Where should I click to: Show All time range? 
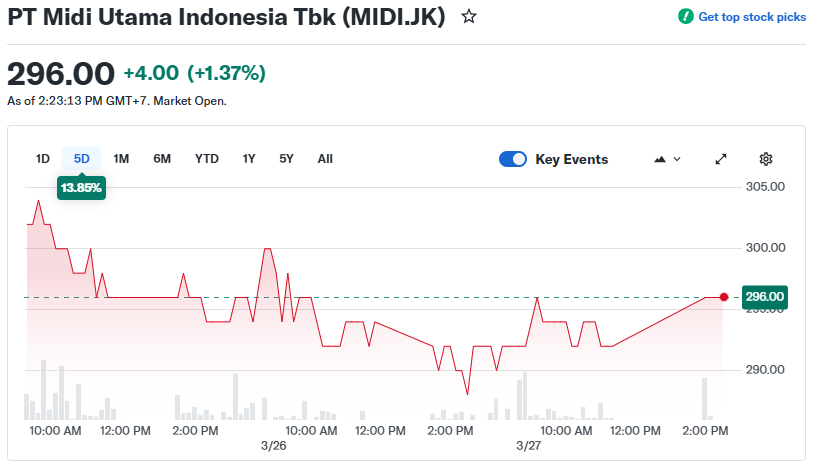(325, 159)
